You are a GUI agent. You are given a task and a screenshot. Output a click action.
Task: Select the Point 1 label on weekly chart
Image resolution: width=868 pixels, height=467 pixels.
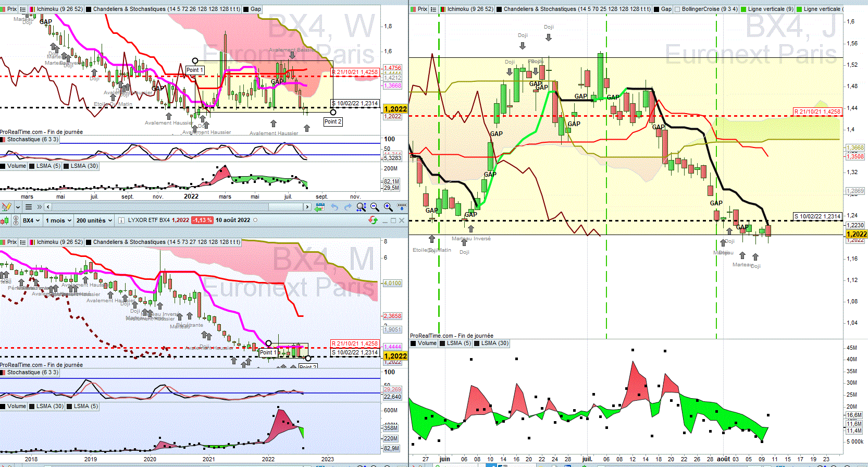coord(195,70)
